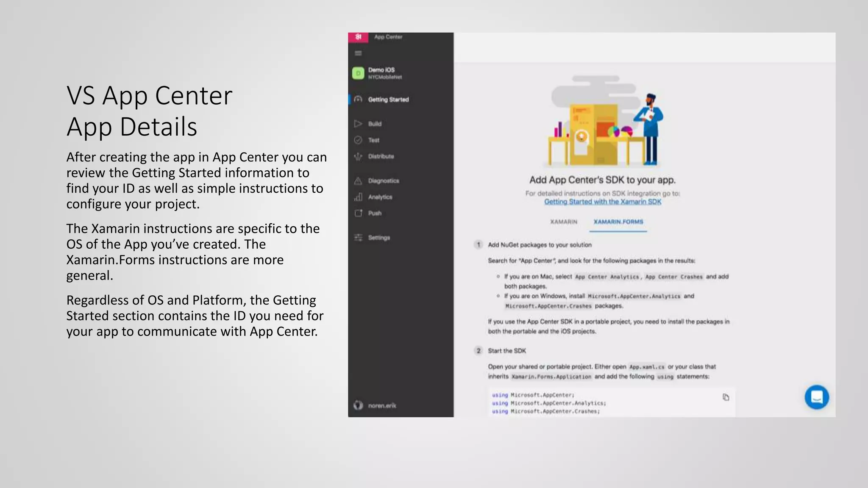Viewport: 868px width, 488px height.
Task: Switch to the XAMARIN.FORMS tab
Action: click(618, 222)
